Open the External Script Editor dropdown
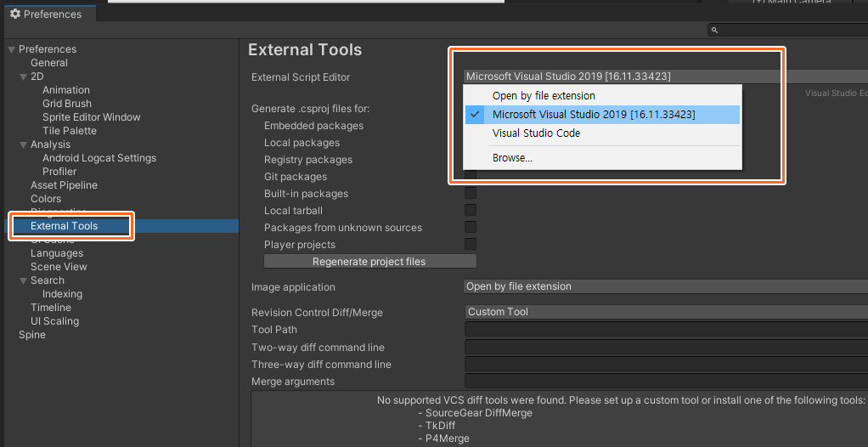 pos(665,77)
